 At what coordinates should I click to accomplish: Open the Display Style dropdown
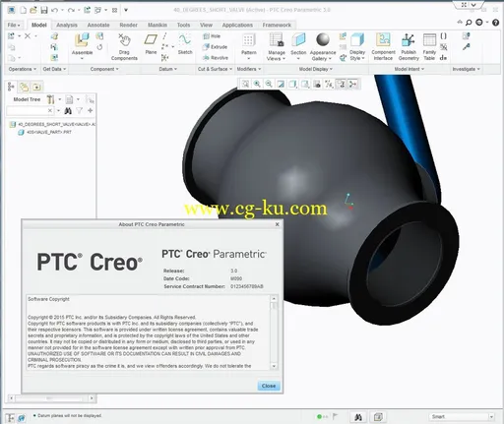coord(357,55)
